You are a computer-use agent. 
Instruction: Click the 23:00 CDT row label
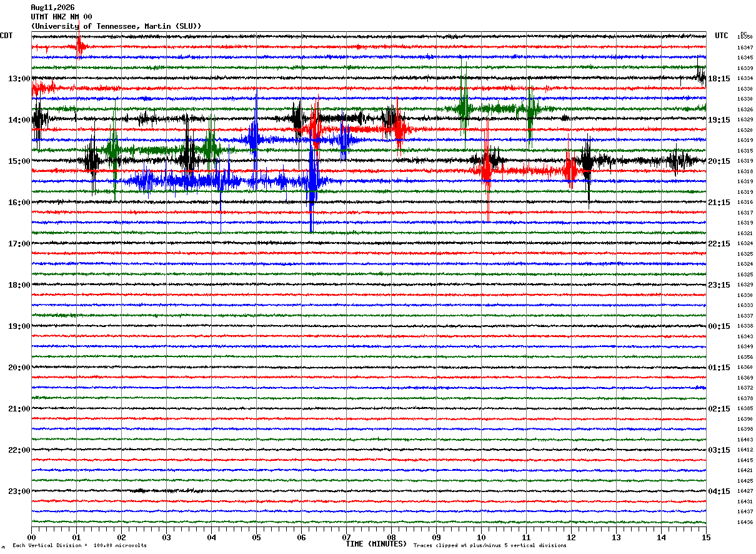point(19,491)
